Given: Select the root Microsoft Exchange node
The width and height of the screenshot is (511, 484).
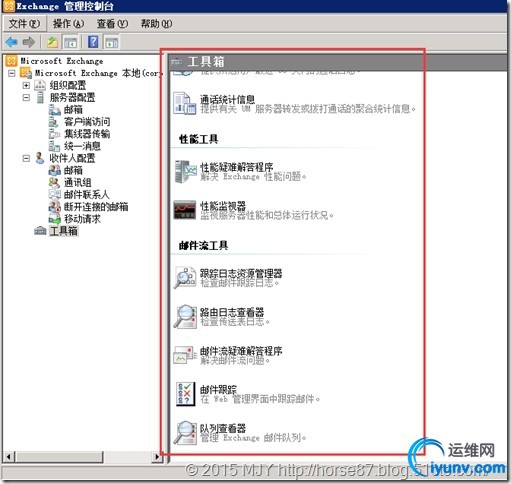Looking at the screenshot, I should pos(62,61).
